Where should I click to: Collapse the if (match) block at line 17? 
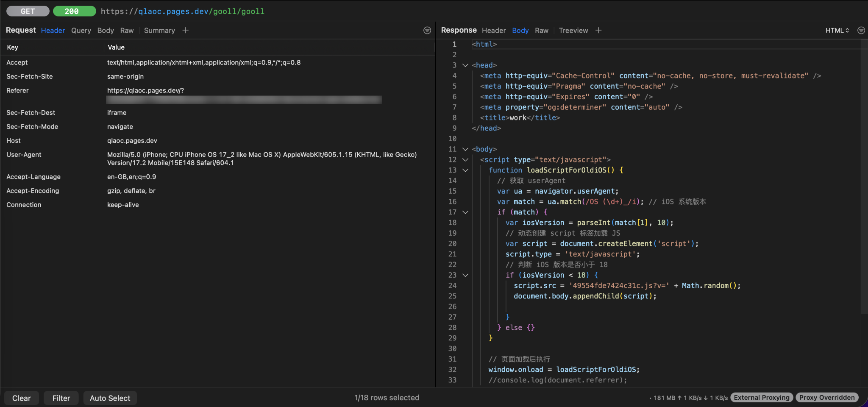(x=465, y=212)
